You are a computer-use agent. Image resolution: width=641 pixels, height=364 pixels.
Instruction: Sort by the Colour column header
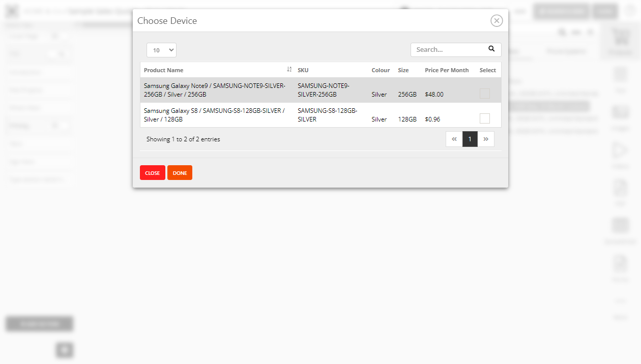381,70
